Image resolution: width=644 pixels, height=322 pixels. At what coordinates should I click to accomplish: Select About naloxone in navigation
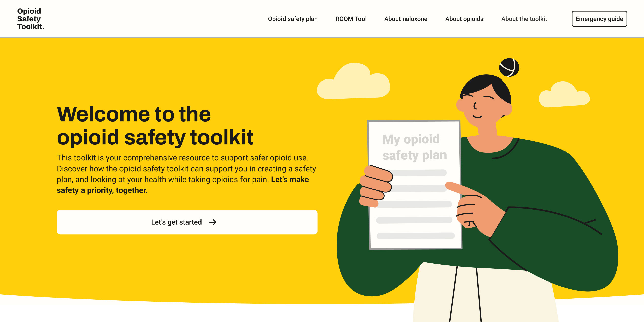pyautogui.click(x=406, y=19)
